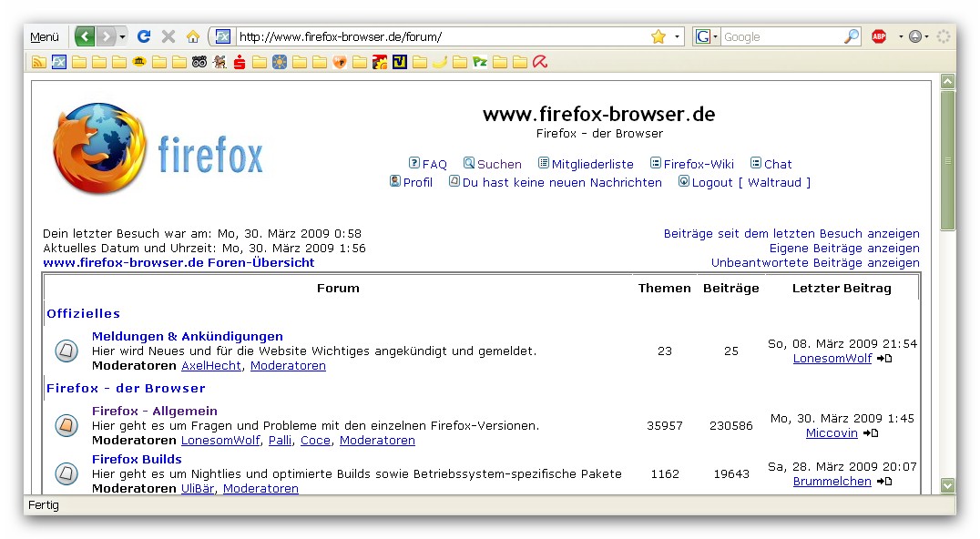Open moderator Palli's profile
980x539 pixels.
[280, 441]
